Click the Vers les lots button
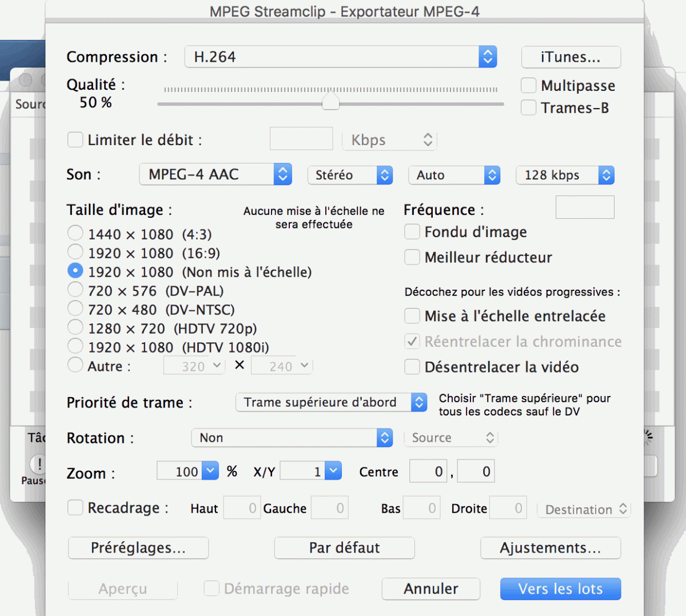This screenshot has width=686, height=616. pos(561,589)
